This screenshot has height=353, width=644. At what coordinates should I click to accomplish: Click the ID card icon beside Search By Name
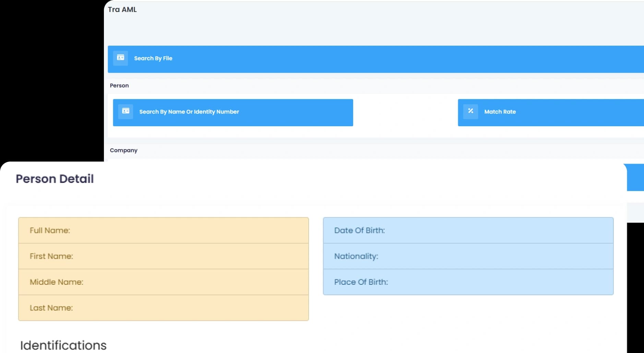pos(126,111)
